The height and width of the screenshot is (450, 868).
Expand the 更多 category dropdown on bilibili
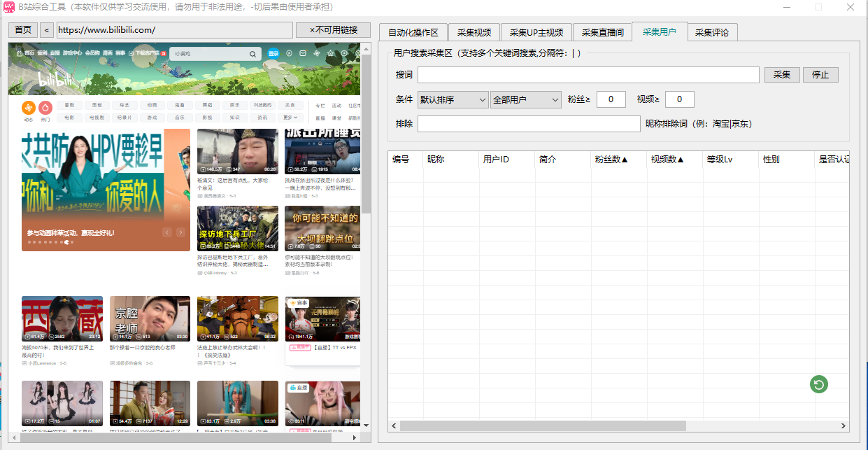(290, 118)
